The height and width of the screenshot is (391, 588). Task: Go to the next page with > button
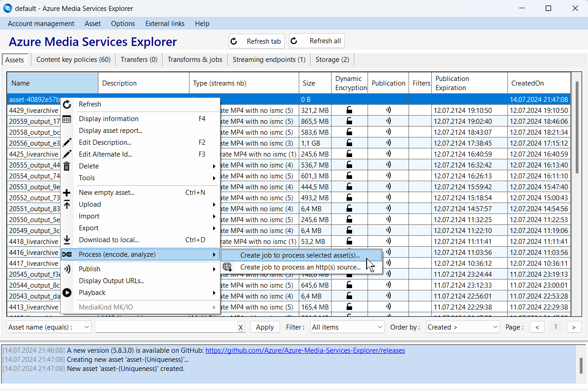pyautogui.click(x=574, y=327)
